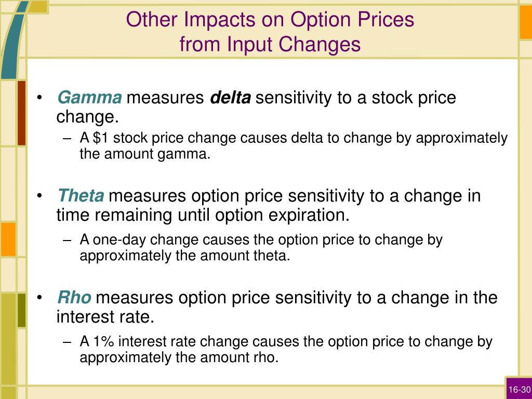Click the bullet point before Rho

coord(39,298)
